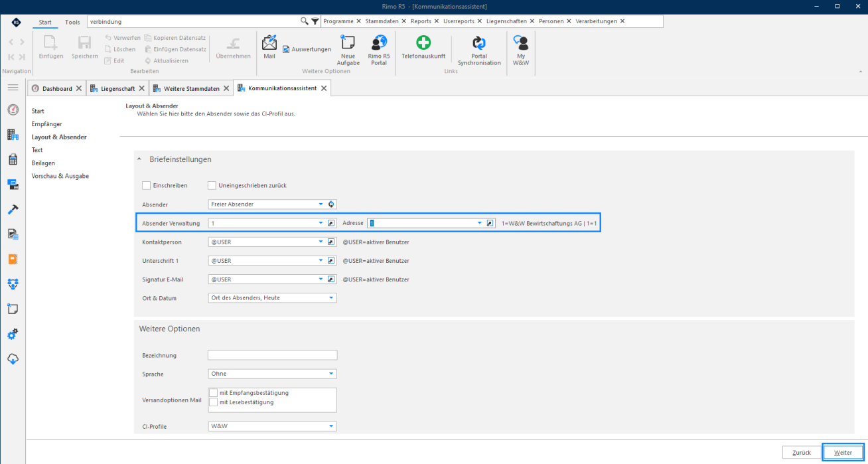Remove the Reports search tag
Screen dimensions: 868x464
point(437,21)
